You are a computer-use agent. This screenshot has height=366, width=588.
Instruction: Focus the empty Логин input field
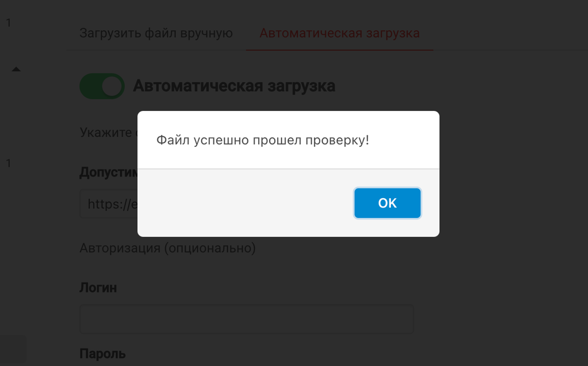pyautogui.click(x=246, y=319)
